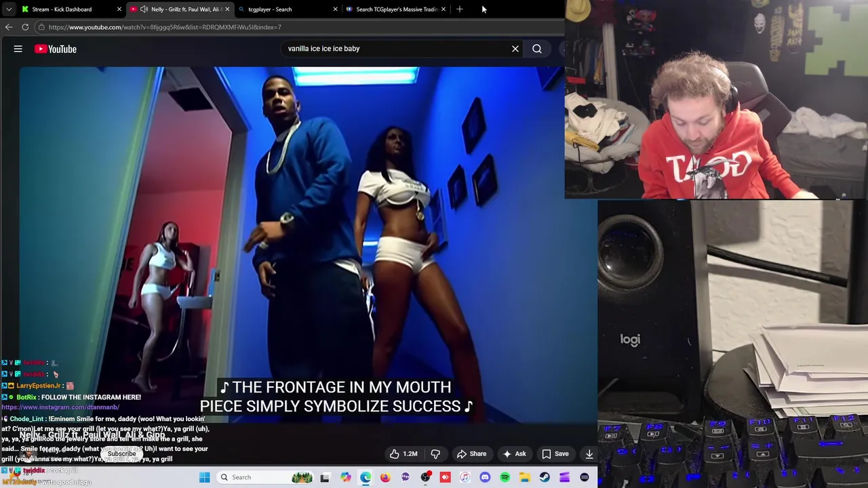Clear the YouTube search box text
This screenshot has height=488, width=868.
[x=515, y=49]
